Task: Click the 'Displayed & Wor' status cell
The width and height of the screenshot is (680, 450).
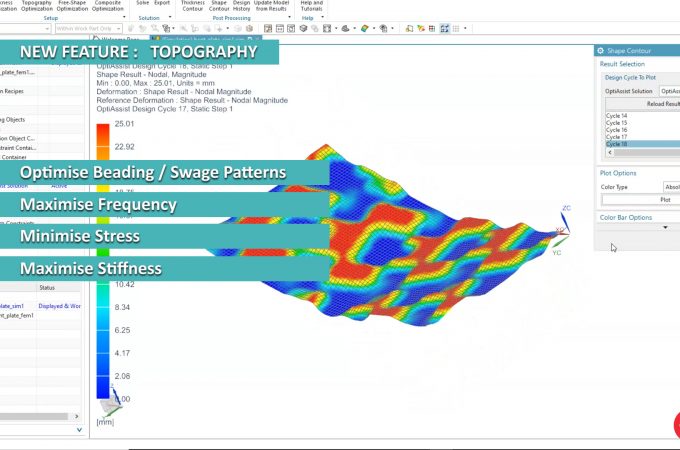Action: point(59,306)
